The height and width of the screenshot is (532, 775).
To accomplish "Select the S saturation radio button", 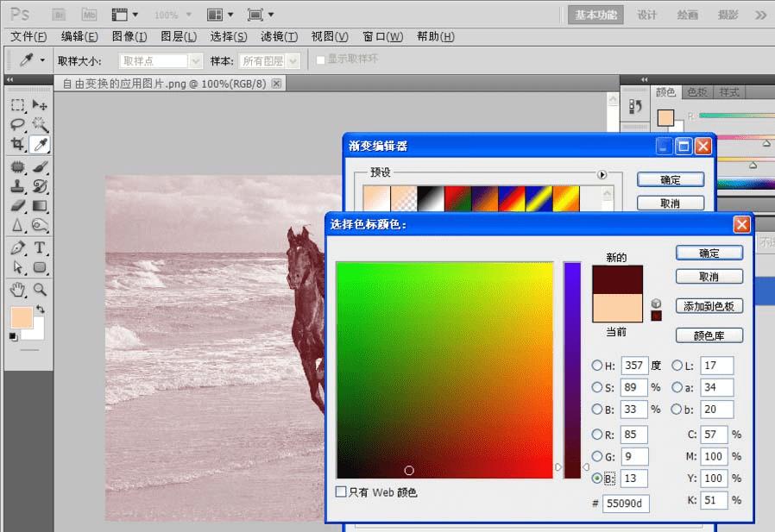I will pos(597,387).
